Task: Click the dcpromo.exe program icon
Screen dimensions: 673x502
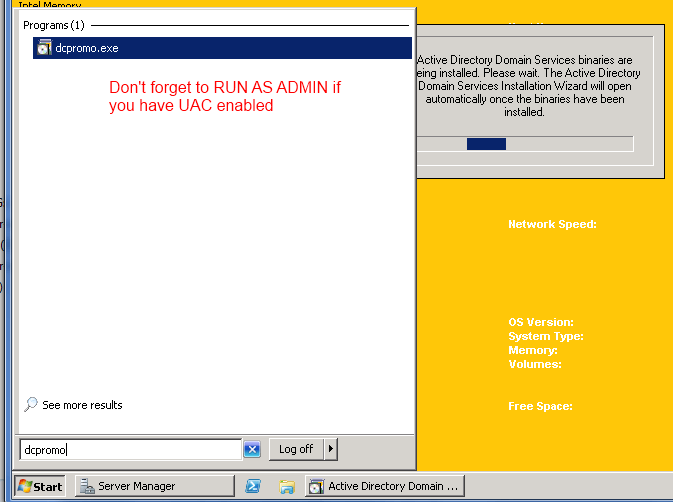Action: tap(44, 48)
